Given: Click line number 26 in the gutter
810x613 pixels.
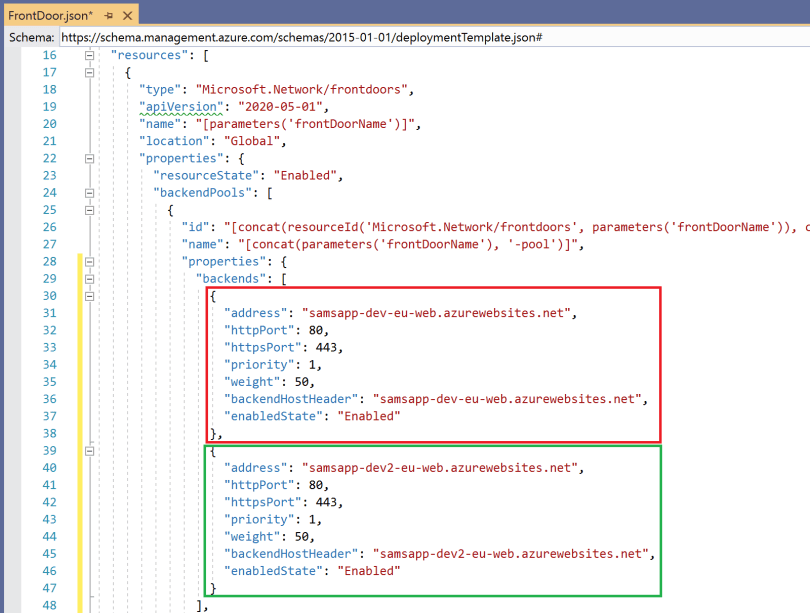Looking at the screenshot, I should [x=50, y=227].
